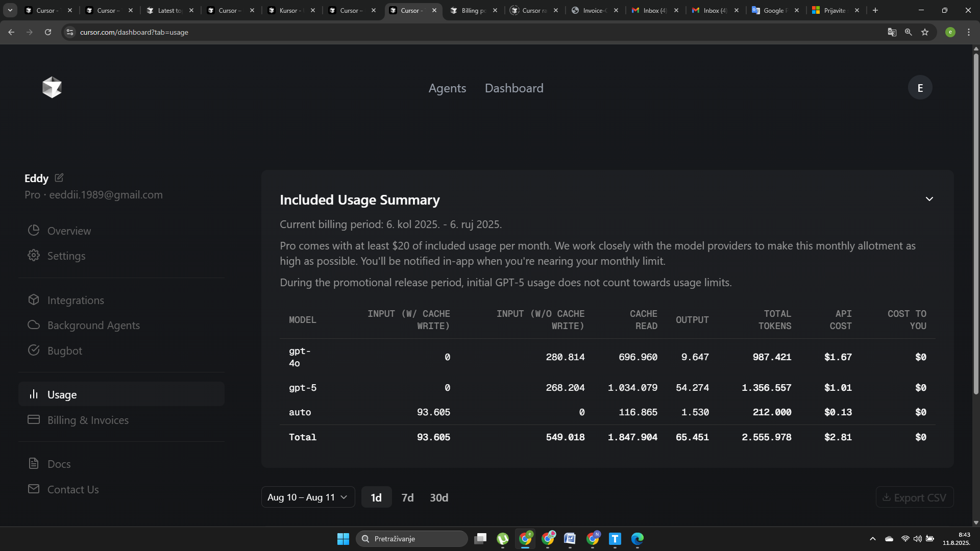Open Billing & Invoices page

point(88,420)
